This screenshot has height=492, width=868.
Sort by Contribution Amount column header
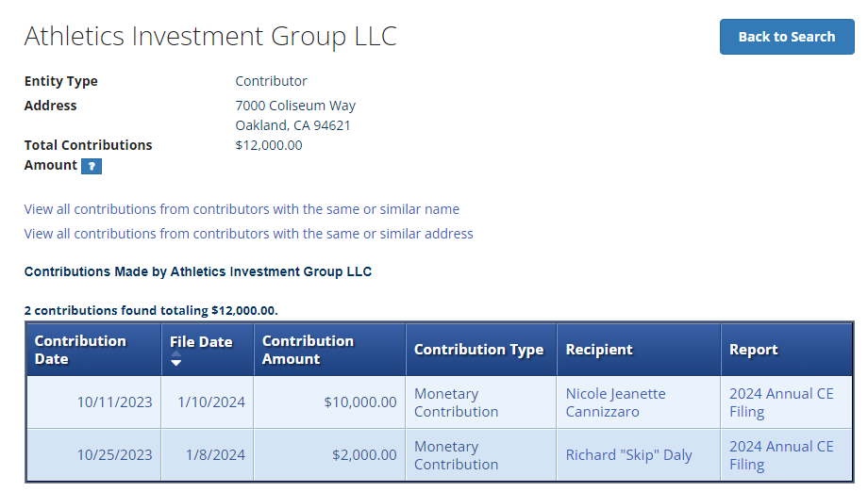coord(308,350)
